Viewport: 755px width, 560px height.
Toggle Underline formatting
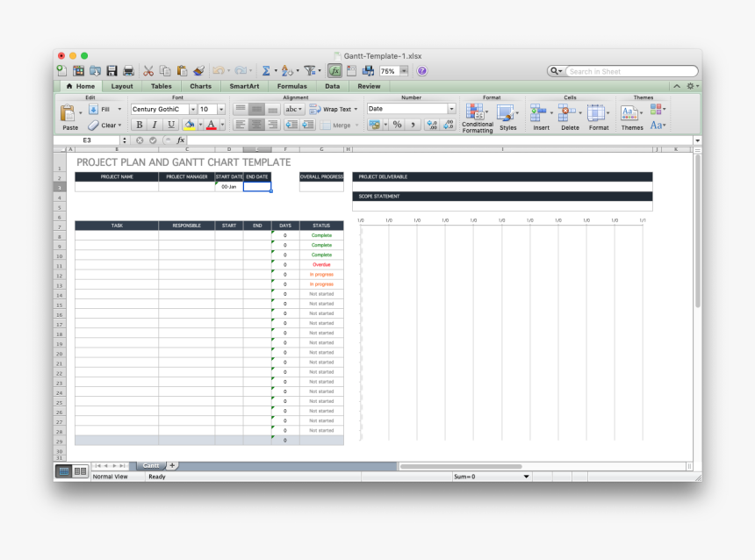pyautogui.click(x=171, y=126)
